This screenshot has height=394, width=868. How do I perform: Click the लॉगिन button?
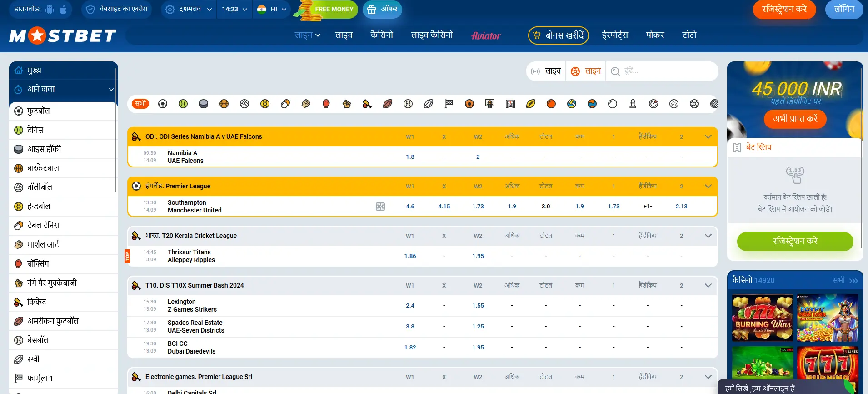point(844,9)
